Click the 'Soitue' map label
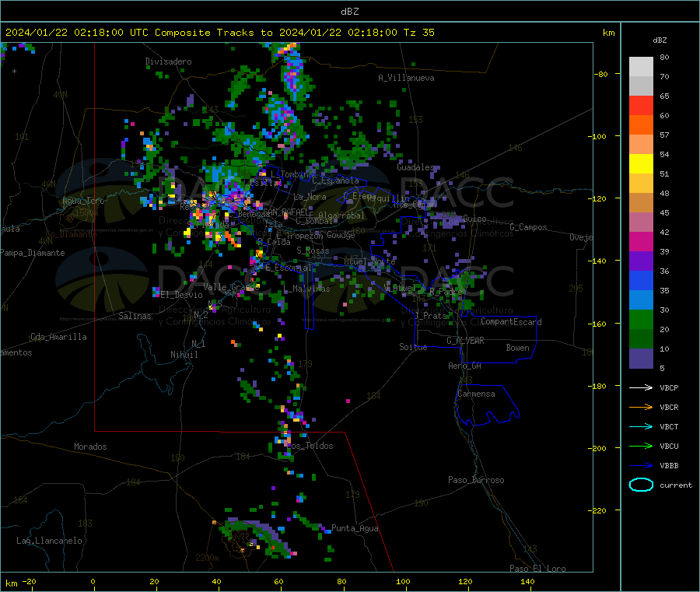700x592 pixels. tap(413, 347)
